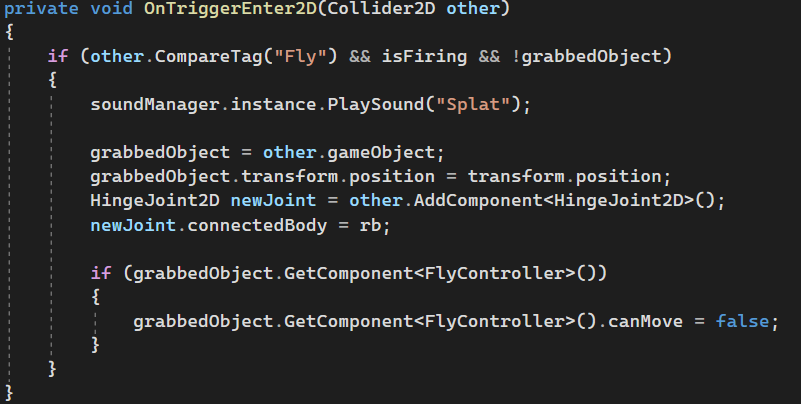
Task: Click the false keyword
Action: click(742, 322)
